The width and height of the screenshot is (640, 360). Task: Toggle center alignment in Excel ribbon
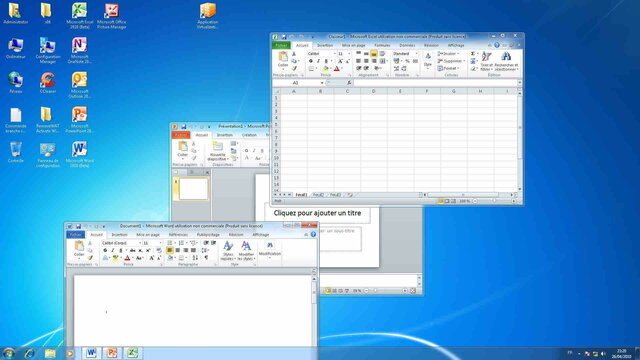pos(366,61)
